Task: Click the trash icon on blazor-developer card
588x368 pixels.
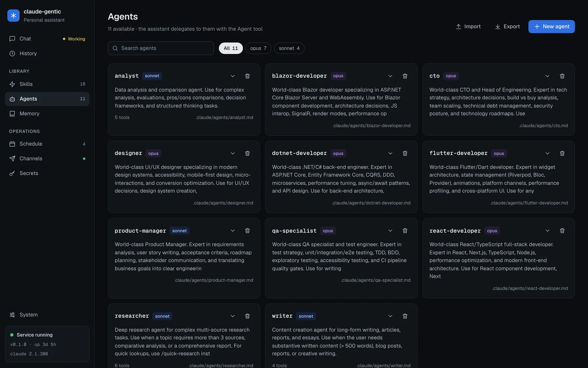Action: point(405,76)
